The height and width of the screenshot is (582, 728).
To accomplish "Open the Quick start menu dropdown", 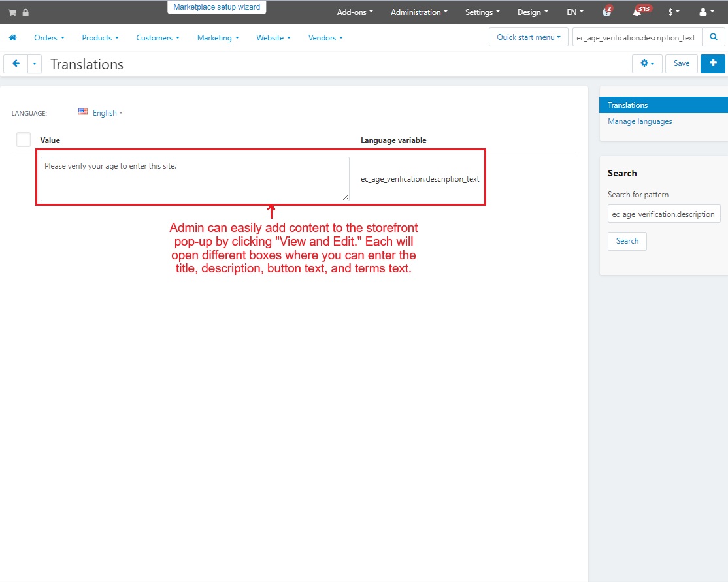I will 528,37.
